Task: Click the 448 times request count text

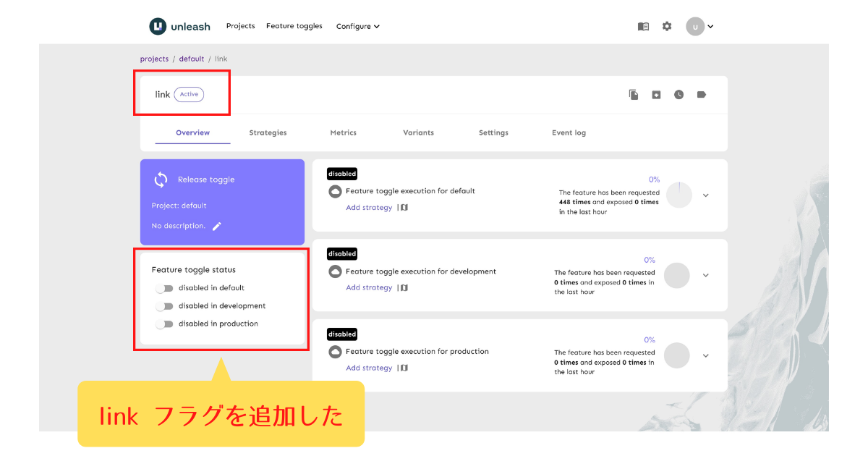Action: click(575, 203)
